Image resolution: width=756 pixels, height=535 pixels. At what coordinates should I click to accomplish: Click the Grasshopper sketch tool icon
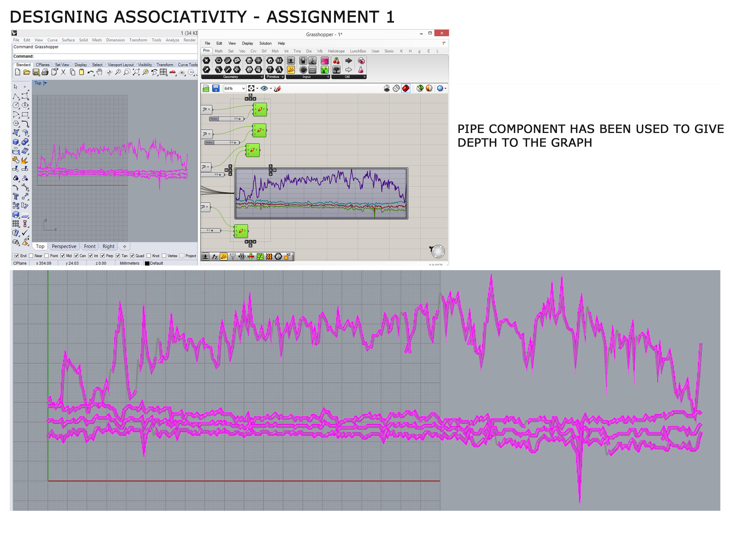pos(277,88)
